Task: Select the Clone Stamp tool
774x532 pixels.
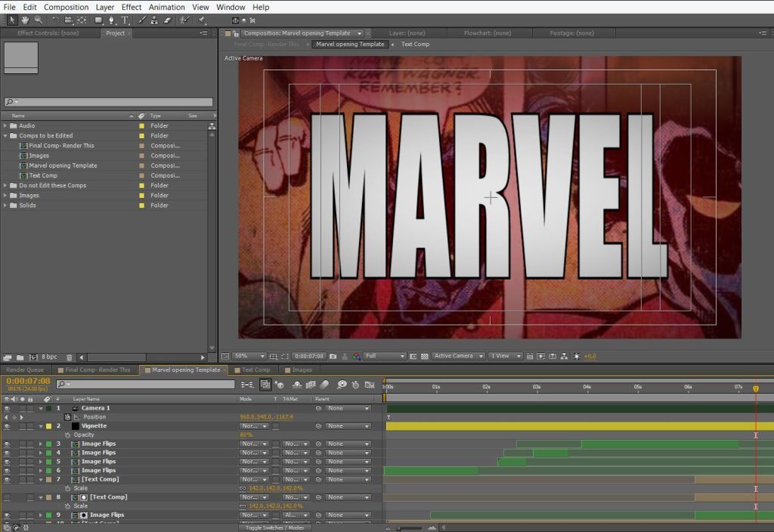Action: click(154, 20)
